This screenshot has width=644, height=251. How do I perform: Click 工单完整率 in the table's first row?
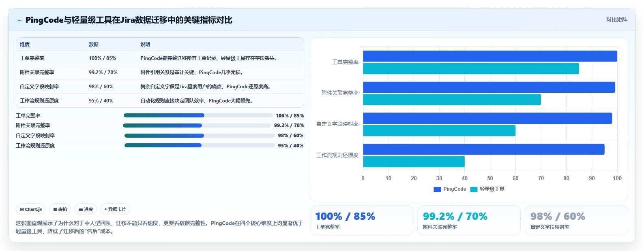click(32, 58)
